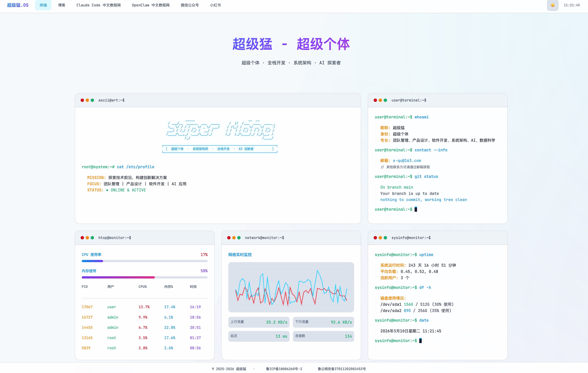
Task: Click the 超级猛.OS logo
Action: click(18, 5)
